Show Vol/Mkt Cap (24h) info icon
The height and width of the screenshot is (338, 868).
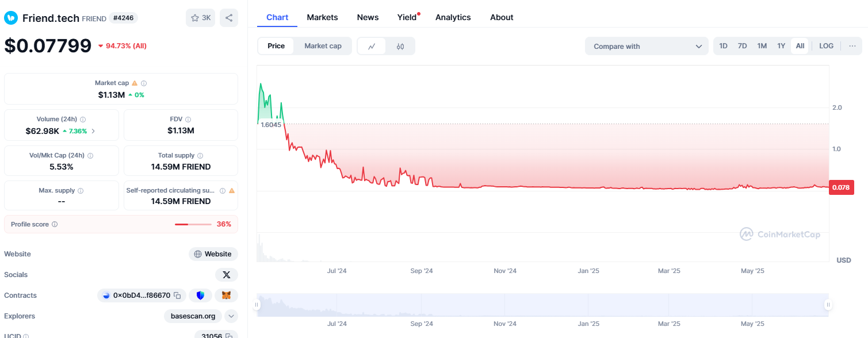click(90, 156)
